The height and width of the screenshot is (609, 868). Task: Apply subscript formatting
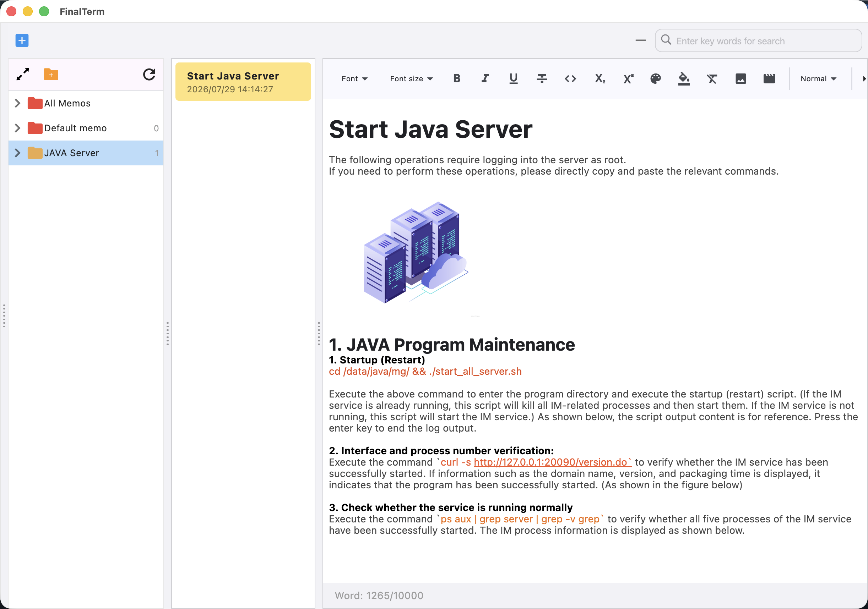(600, 78)
